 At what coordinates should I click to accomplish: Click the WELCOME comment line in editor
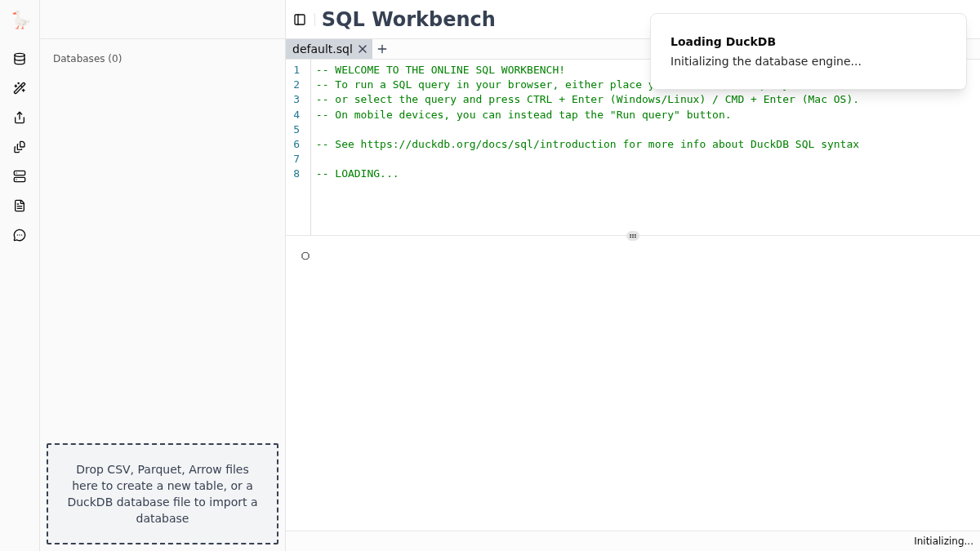[x=440, y=70]
